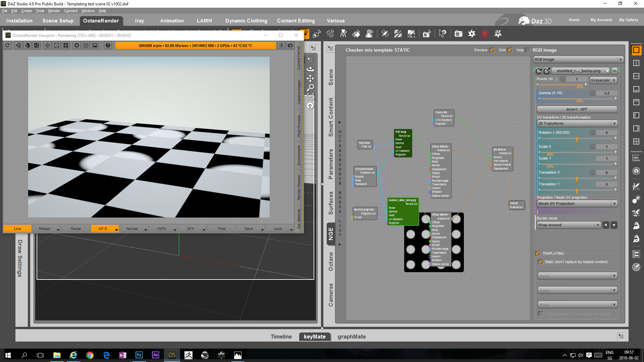Adjust the Translation X slider
Screen dimensions: 644x362
click(577, 179)
